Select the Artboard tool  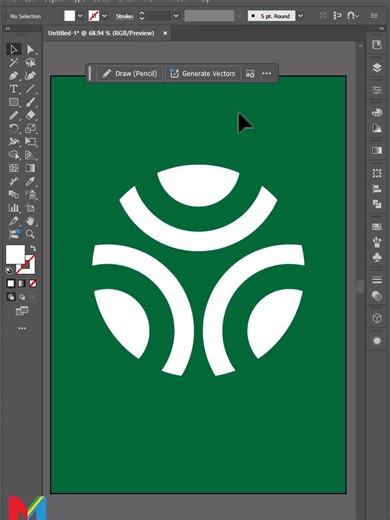pos(30,208)
